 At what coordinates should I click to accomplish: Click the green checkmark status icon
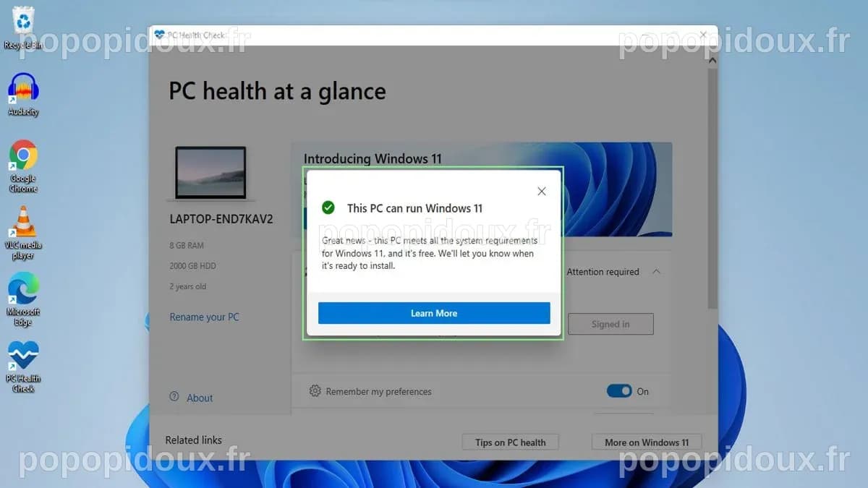coord(328,207)
